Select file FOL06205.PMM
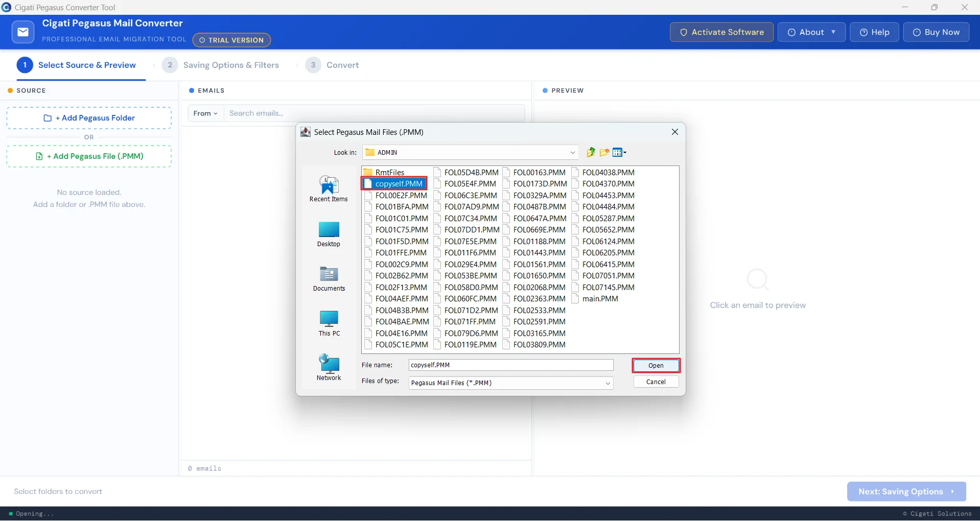The height and width of the screenshot is (521, 980). pos(603,253)
